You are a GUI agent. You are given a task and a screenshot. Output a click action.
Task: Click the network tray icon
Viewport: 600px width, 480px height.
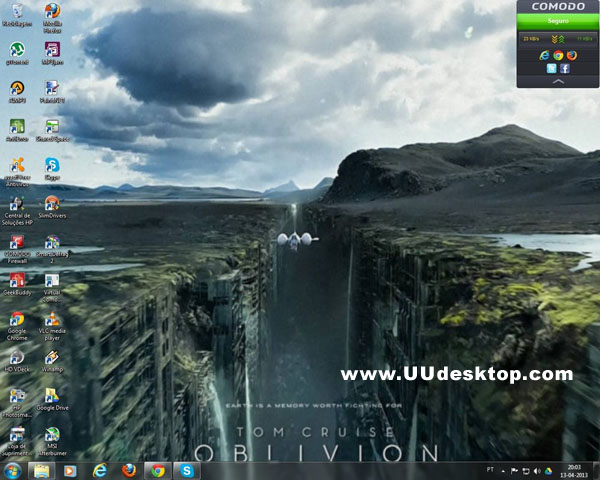click(526, 471)
